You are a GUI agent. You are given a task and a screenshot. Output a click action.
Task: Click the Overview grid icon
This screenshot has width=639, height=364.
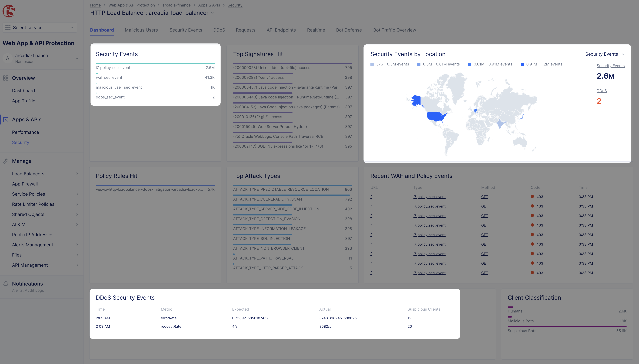pyautogui.click(x=6, y=78)
